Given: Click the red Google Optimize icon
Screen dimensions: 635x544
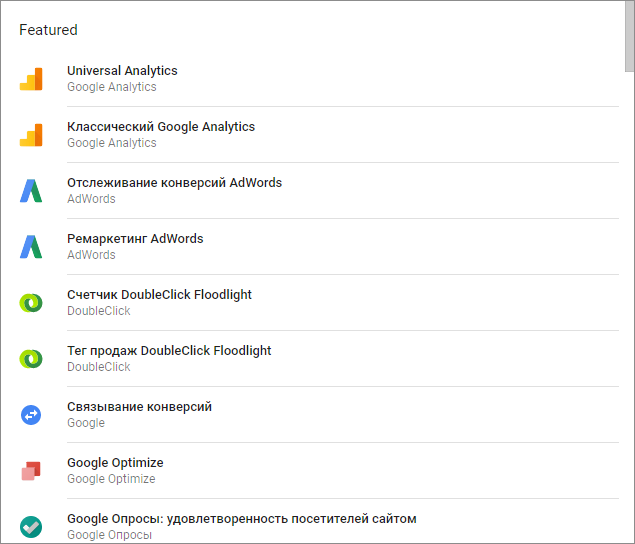Looking at the screenshot, I should pyautogui.click(x=31, y=471).
